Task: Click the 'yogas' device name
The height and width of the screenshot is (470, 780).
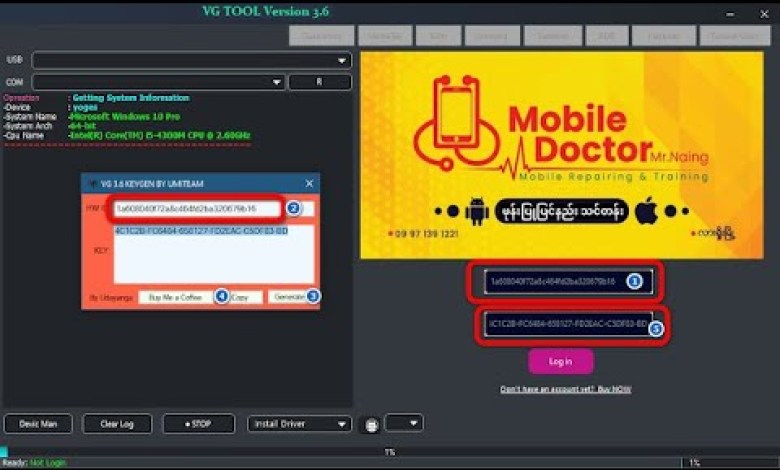Action: pyautogui.click(x=85, y=107)
